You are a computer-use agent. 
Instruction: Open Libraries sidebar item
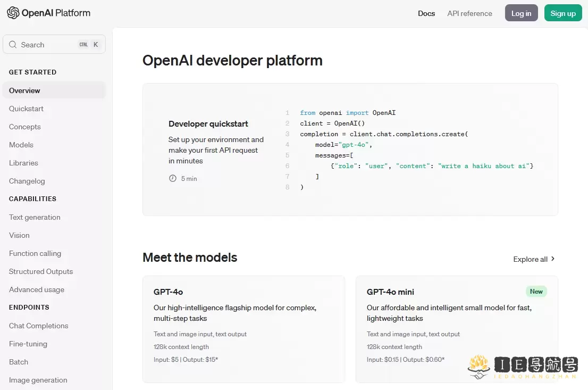coord(23,163)
